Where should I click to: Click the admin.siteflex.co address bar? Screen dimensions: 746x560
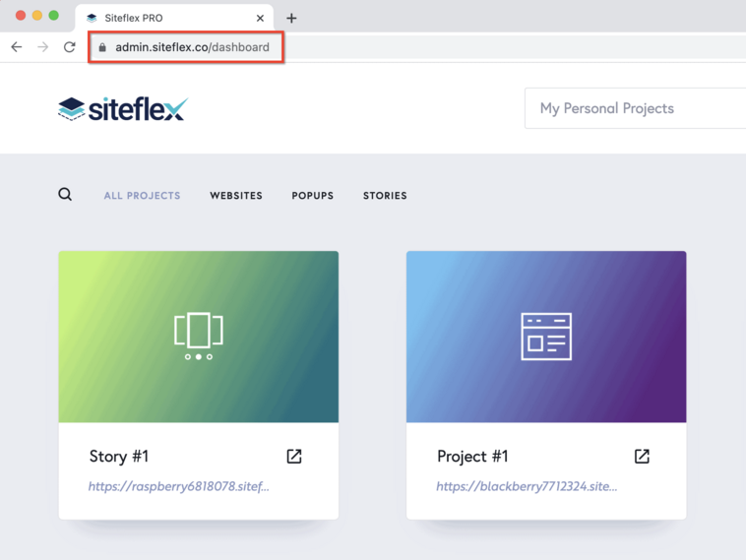click(192, 47)
